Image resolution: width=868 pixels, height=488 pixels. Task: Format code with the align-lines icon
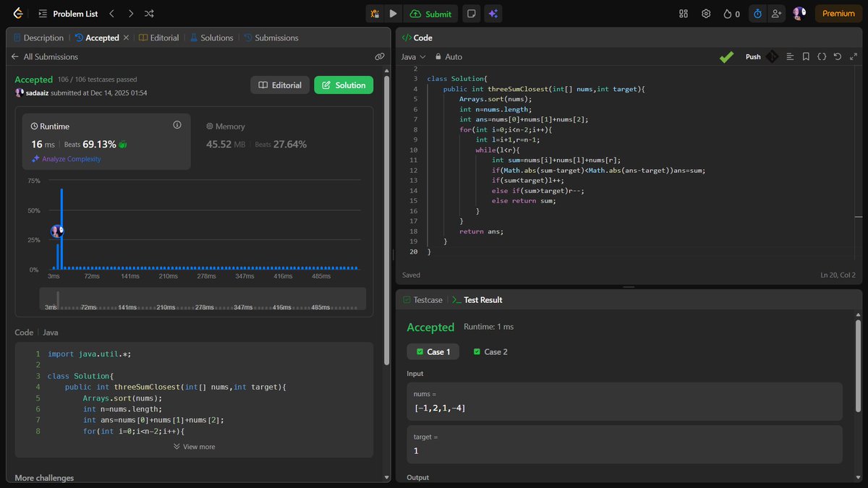click(x=790, y=56)
